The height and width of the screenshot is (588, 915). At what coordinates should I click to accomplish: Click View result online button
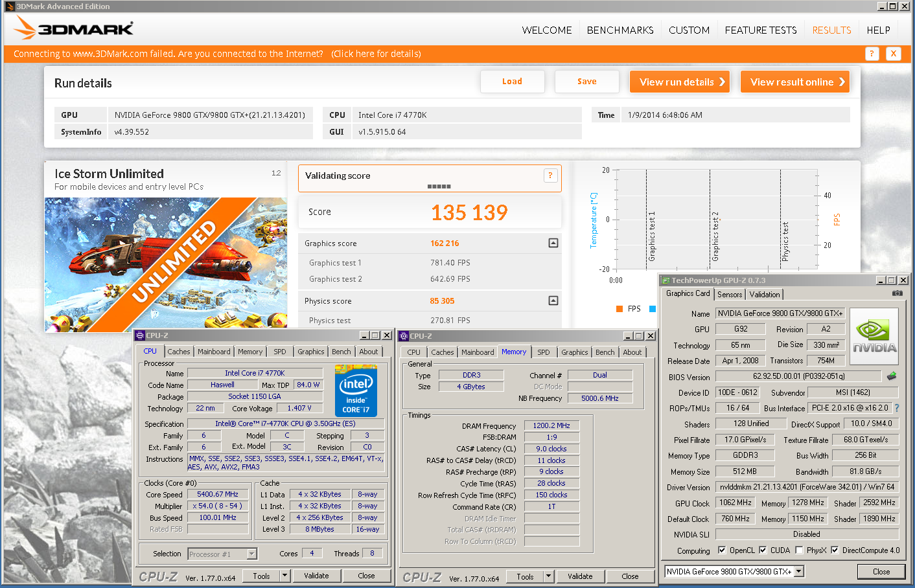[795, 82]
